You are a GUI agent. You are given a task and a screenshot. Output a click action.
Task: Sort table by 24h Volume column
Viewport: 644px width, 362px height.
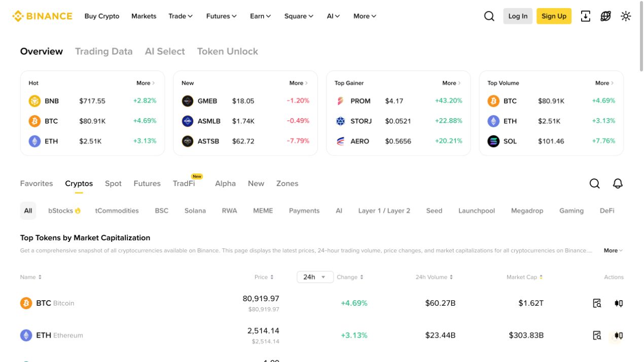(x=435, y=277)
